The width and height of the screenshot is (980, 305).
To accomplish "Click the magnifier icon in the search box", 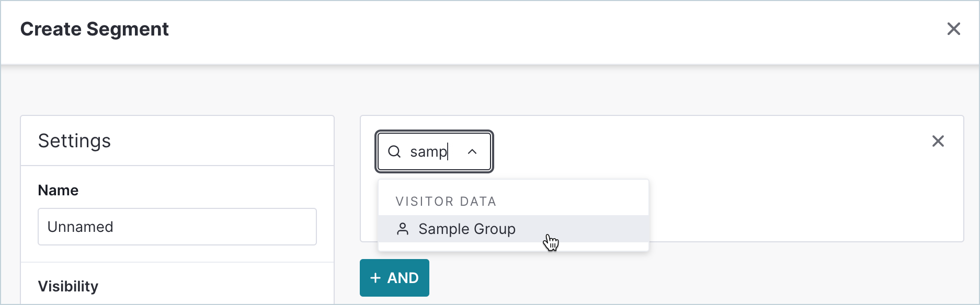I will [394, 151].
